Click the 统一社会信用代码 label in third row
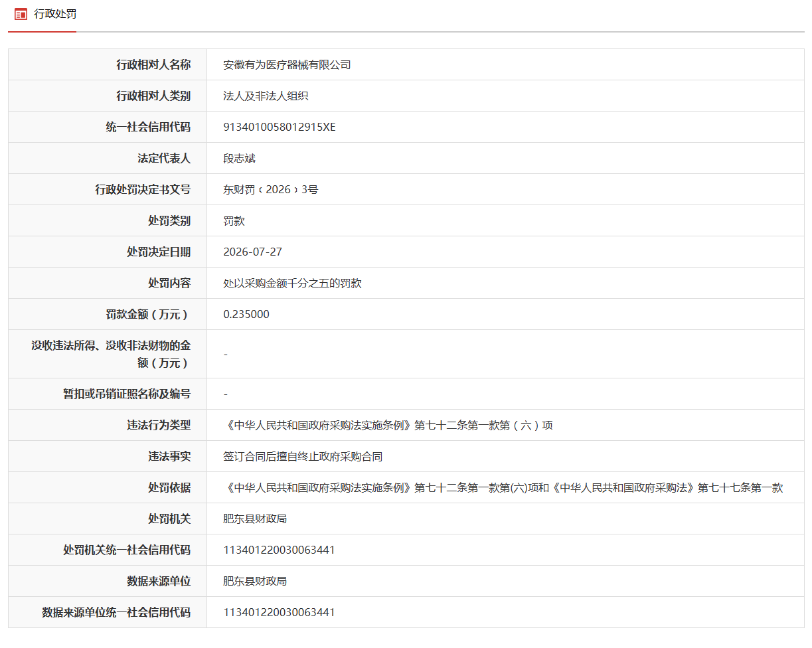This screenshot has height=648, width=812. tap(148, 127)
